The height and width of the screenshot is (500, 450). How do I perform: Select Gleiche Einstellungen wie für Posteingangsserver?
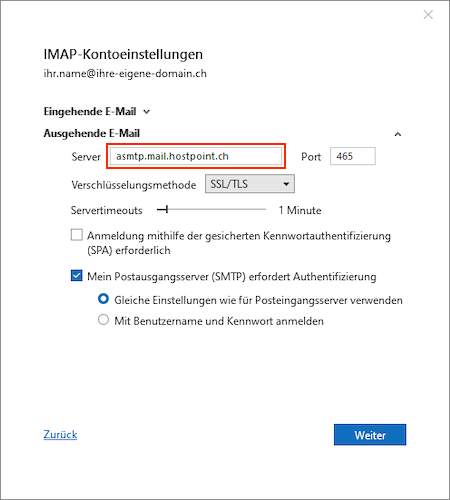point(103,298)
